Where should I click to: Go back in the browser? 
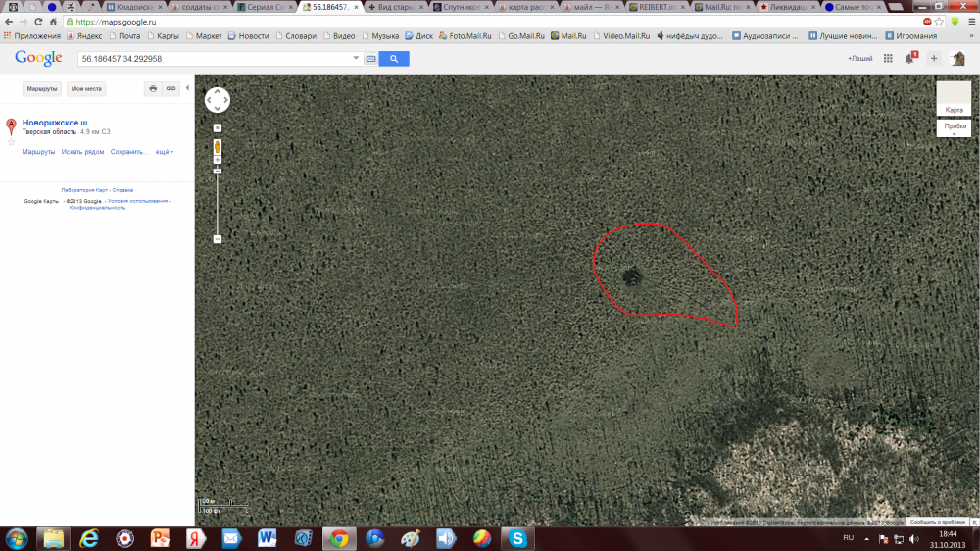coord(9,22)
